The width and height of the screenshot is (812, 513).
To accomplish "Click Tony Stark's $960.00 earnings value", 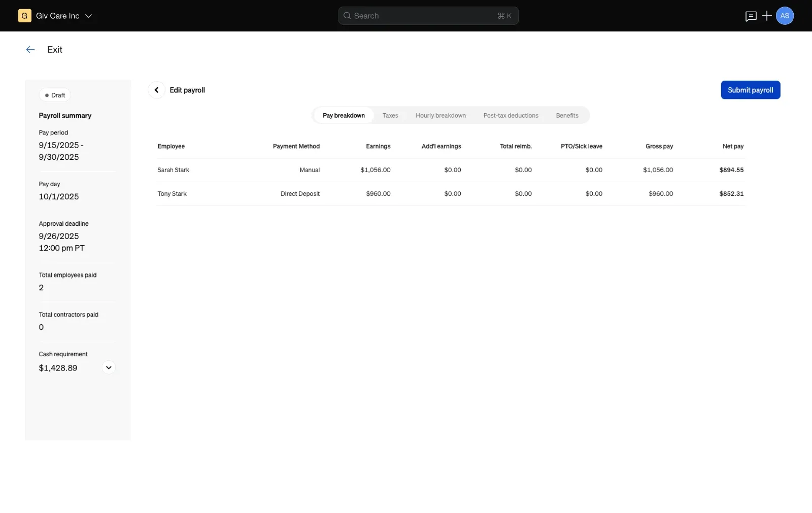I will (378, 194).
